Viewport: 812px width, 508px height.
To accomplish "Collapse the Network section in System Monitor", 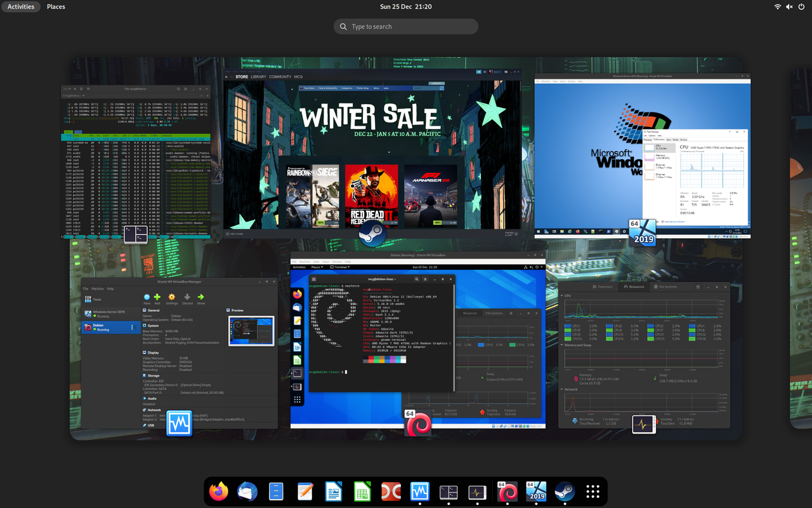I will coord(561,389).
